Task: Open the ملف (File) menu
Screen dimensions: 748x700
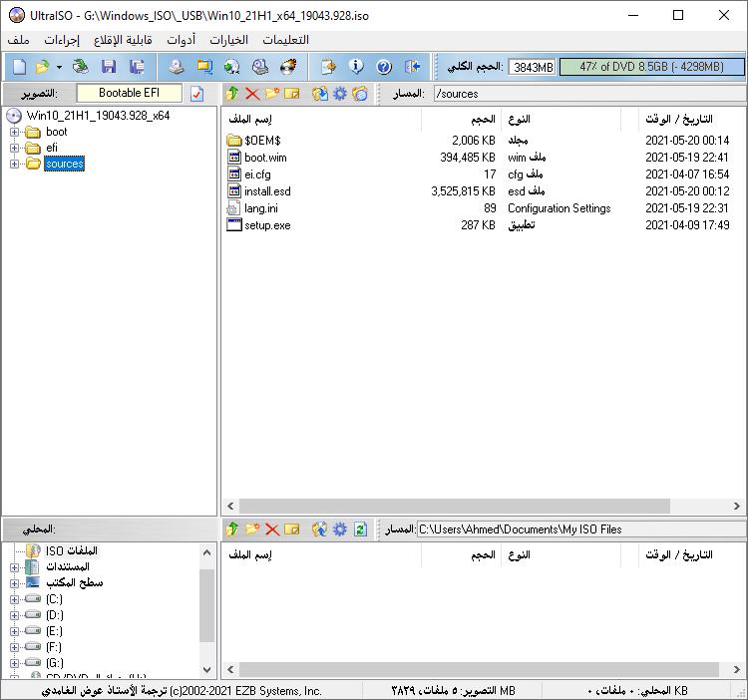Action: 18,40
